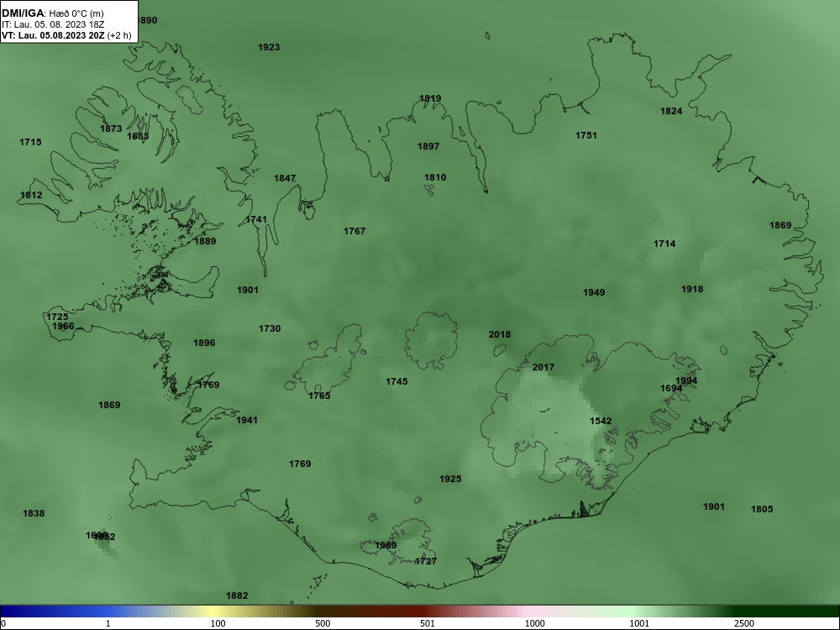
Task: Select the 1767 height label
Action: [x=354, y=232]
